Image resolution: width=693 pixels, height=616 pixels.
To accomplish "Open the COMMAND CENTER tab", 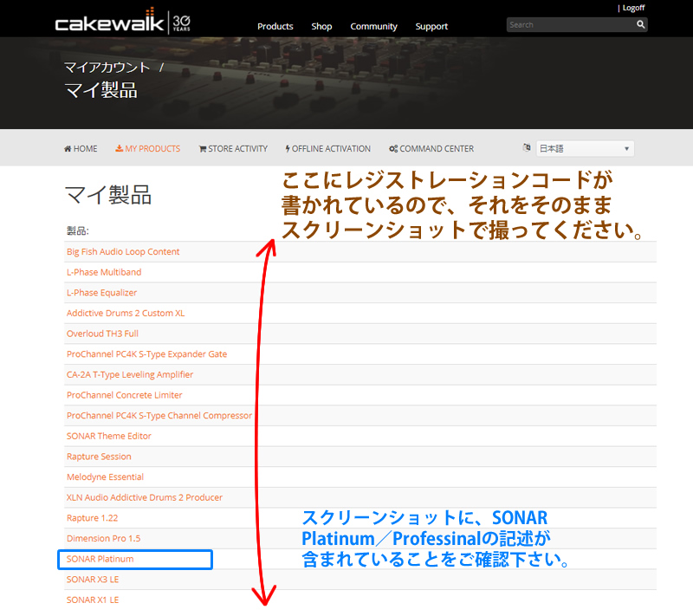I will [x=431, y=149].
